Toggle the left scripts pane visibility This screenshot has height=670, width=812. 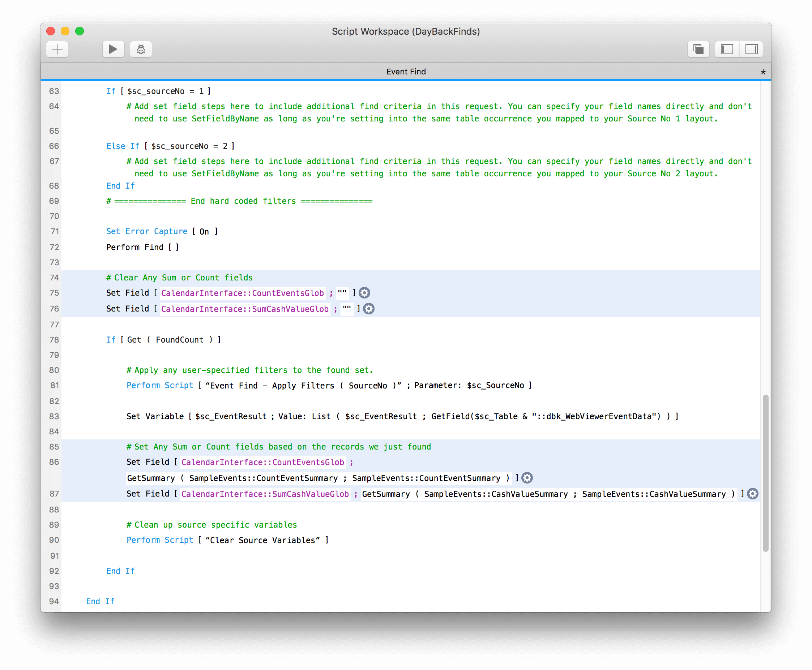[726, 49]
